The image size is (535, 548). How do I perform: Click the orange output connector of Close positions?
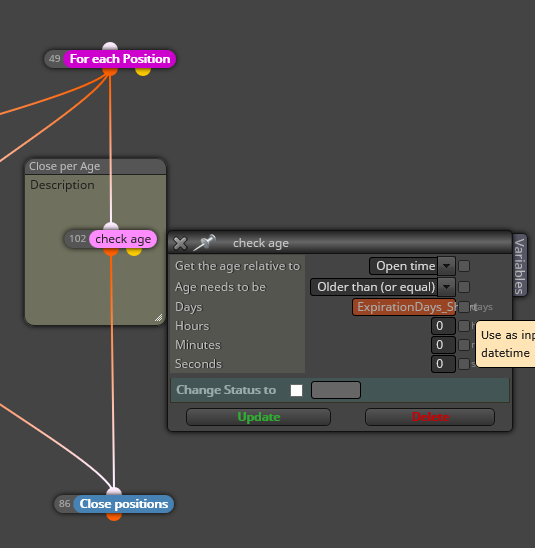114,516
